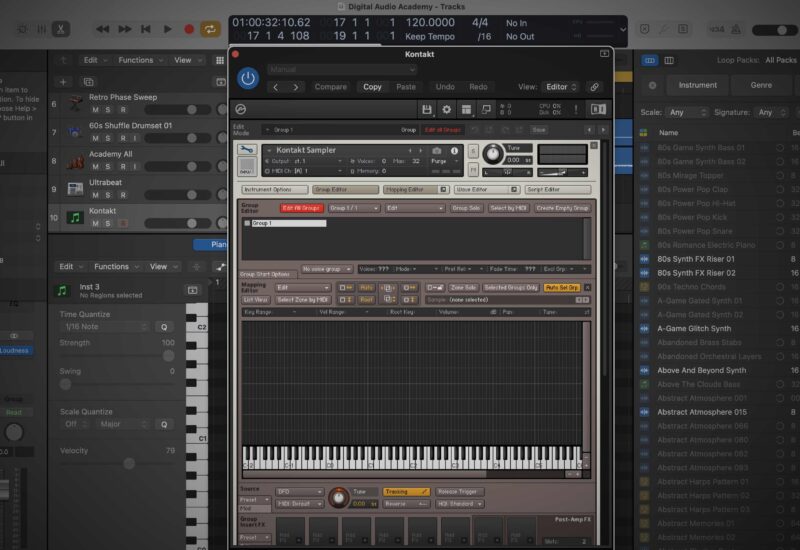Open the snapshot camera icon
800x550 pixels.
pos(437,151)
